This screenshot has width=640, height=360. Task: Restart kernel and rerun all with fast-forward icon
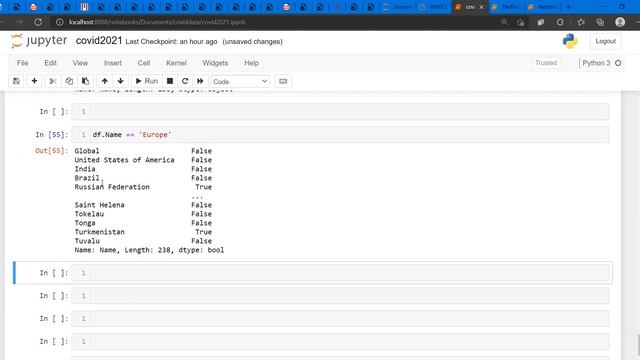pos(200,81)
